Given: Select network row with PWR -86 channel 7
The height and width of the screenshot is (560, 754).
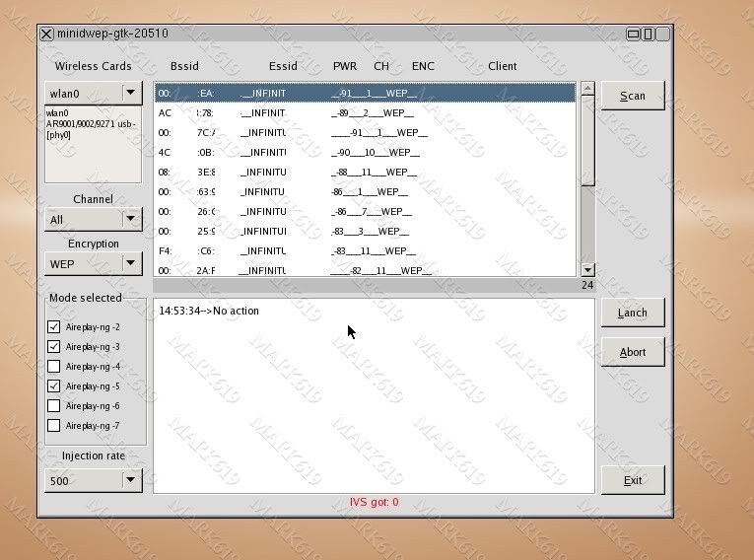Looking at the screenshot, I should coord(365,211).
